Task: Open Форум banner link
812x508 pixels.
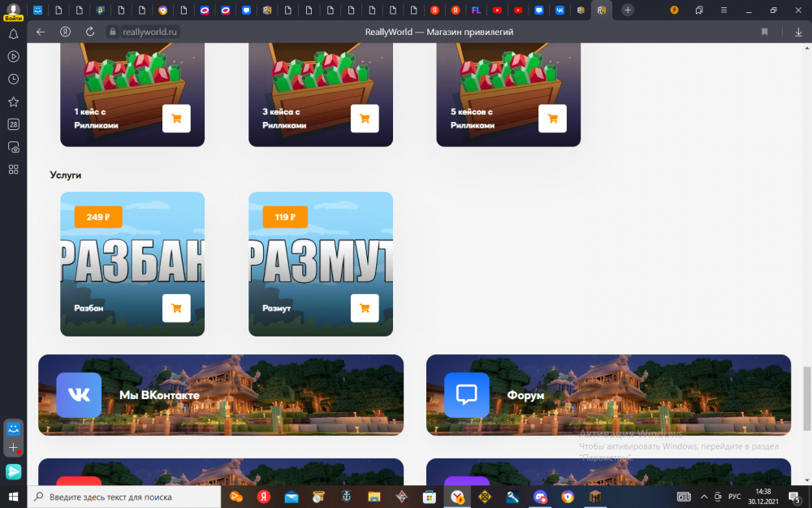Action: point(608,394)
